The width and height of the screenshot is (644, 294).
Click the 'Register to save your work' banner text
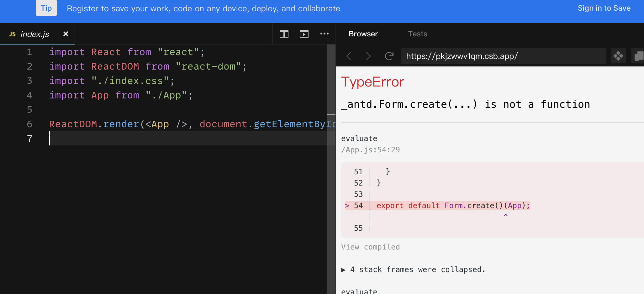point(203,8)
